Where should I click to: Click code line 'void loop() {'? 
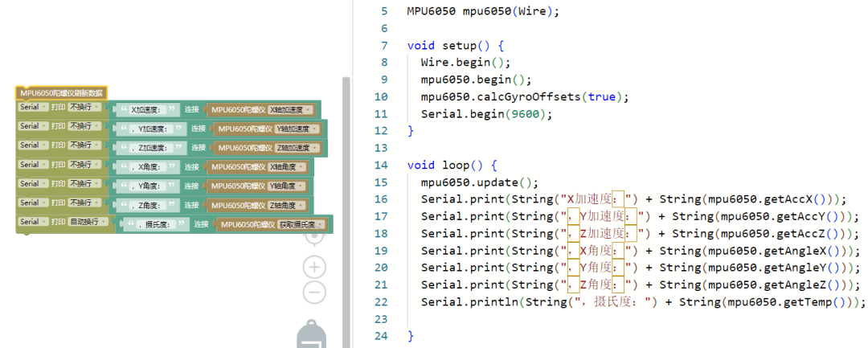pyautogui.click(x=452, y=165)
